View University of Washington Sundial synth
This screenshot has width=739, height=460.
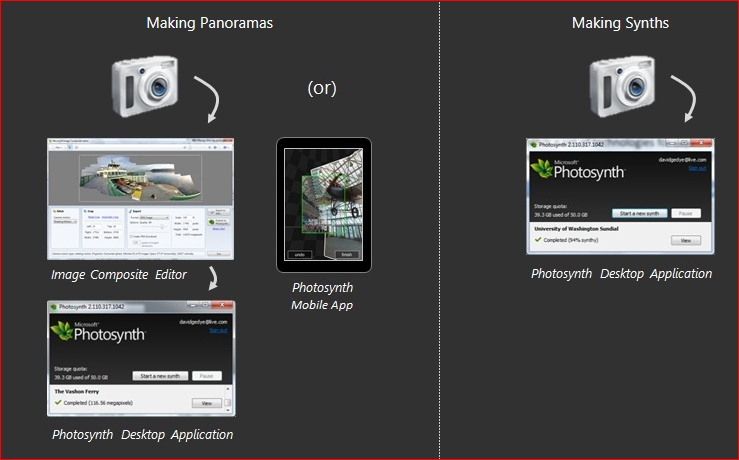coord(686,240)
